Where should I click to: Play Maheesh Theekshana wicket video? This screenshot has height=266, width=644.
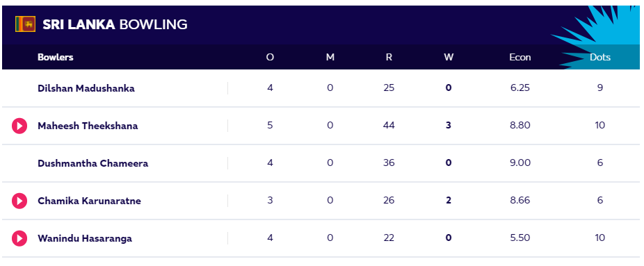(x=19, y=126)
